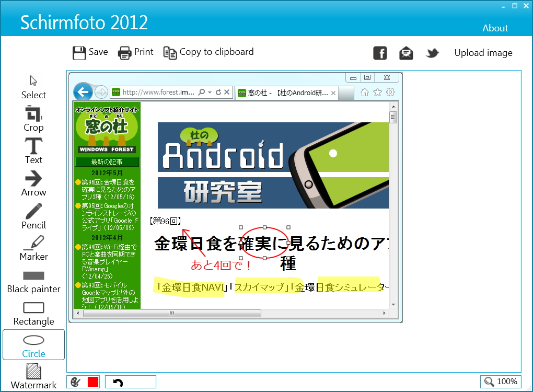Choose the Pencil tool
The width and height of the screenshot is (533, 392).
33,216
